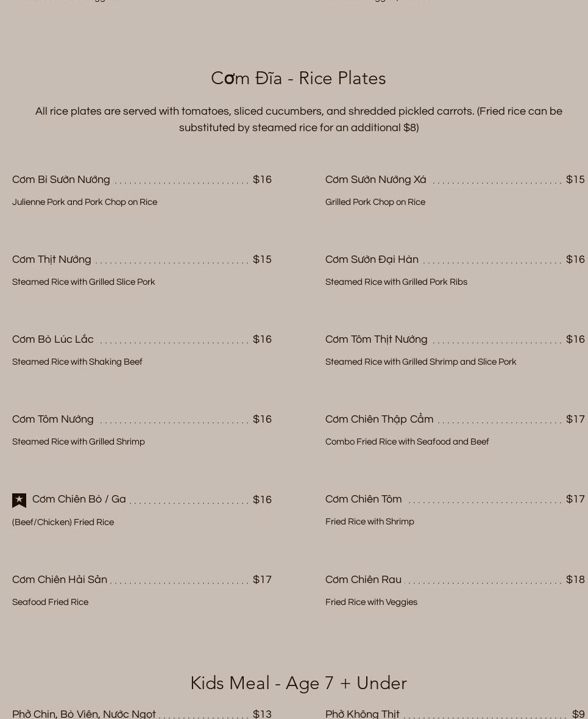This screenshot has height=719, width=588.
Task: Click the Cơm Chiên Thập Cẩm item name
Action: point(379,420)
